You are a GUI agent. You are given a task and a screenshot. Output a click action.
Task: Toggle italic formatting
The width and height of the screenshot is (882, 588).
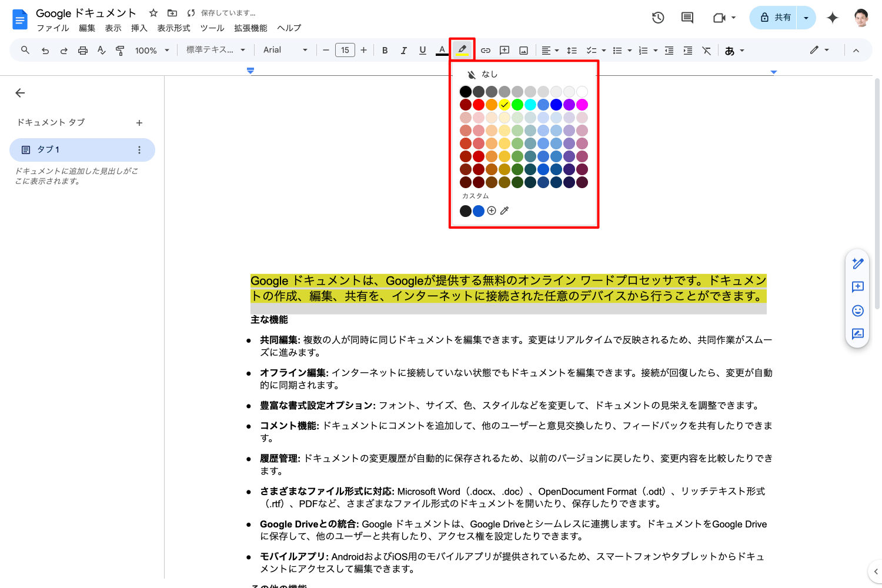(x=404, y=51)
